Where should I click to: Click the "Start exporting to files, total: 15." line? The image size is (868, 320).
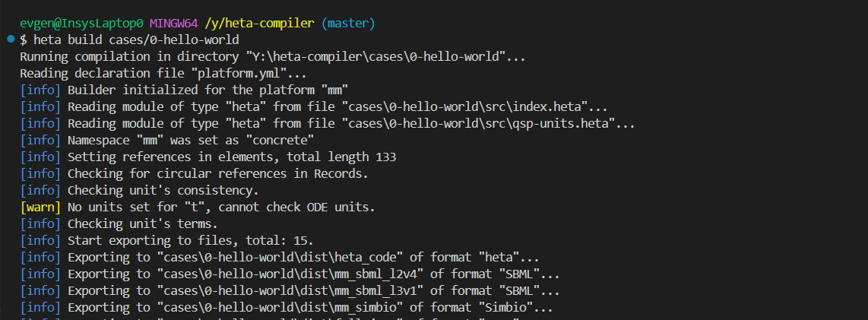[x=166, y=241]
